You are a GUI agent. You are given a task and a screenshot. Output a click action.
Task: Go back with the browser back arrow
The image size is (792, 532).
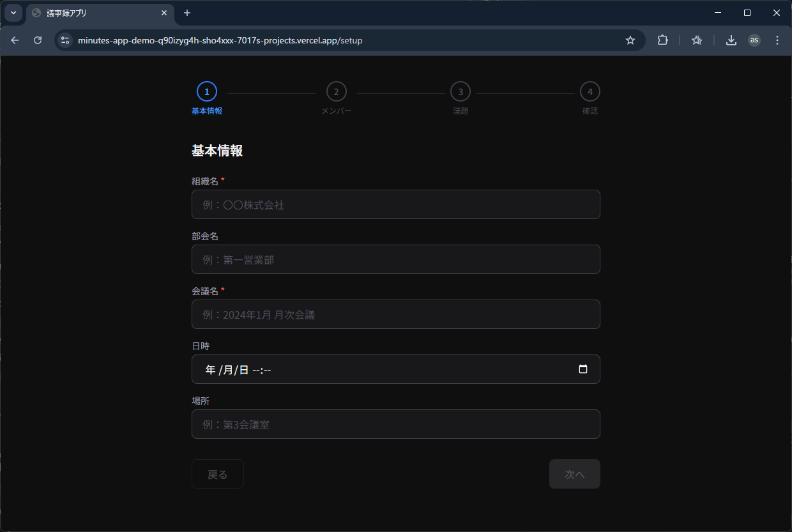point(15,40)
